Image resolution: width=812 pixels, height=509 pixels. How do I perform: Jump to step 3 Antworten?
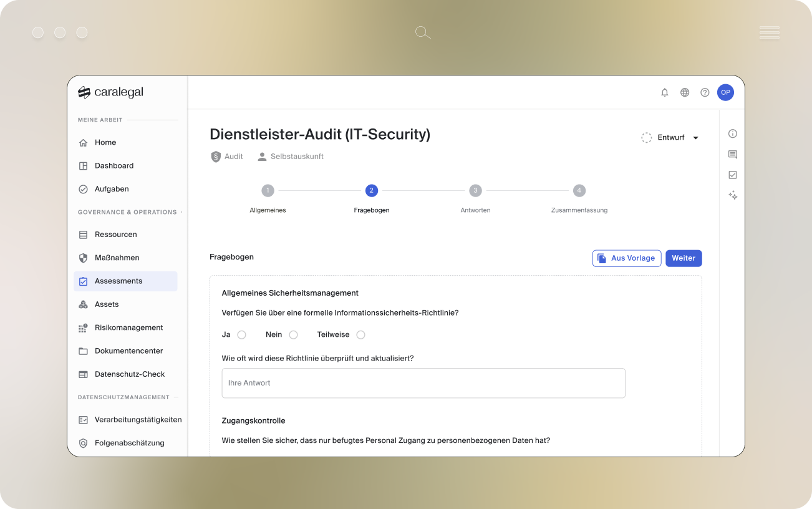475,191
